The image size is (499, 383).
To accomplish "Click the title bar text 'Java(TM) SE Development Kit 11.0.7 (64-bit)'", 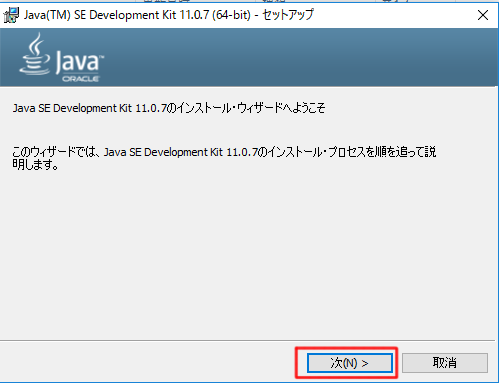I will pyautogui.click(x=137, y=15).
